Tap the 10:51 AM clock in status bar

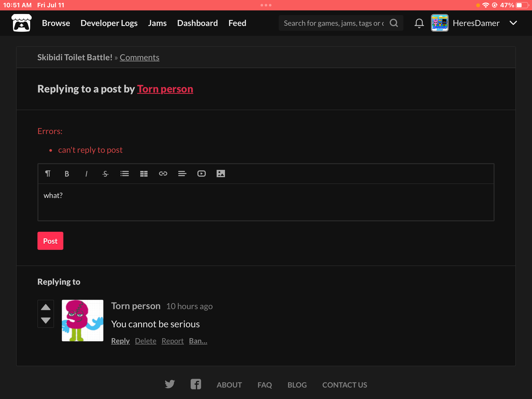point(17,5)
